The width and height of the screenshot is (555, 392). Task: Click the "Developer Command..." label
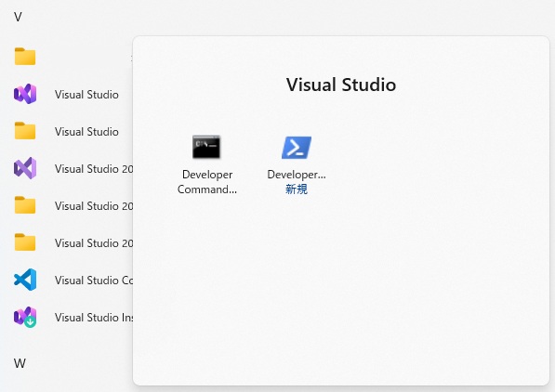tap(207, 182)
